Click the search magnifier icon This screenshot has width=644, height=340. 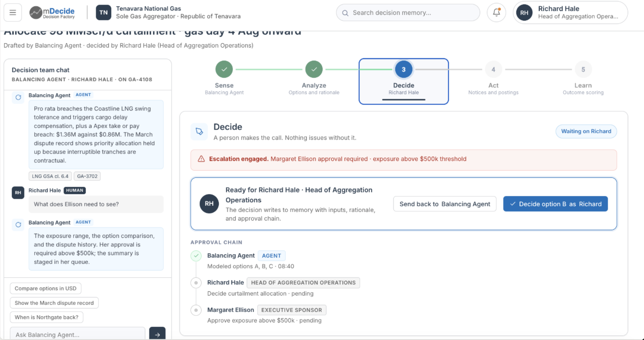point(345,13)
